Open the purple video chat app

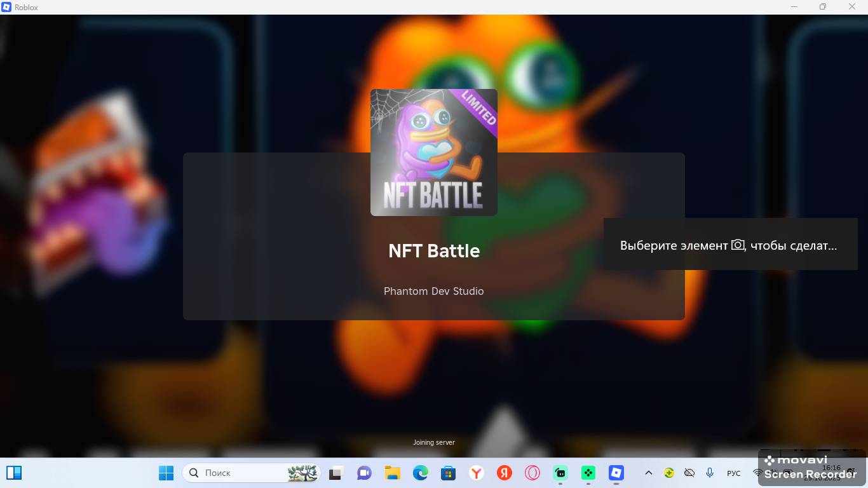364,473
